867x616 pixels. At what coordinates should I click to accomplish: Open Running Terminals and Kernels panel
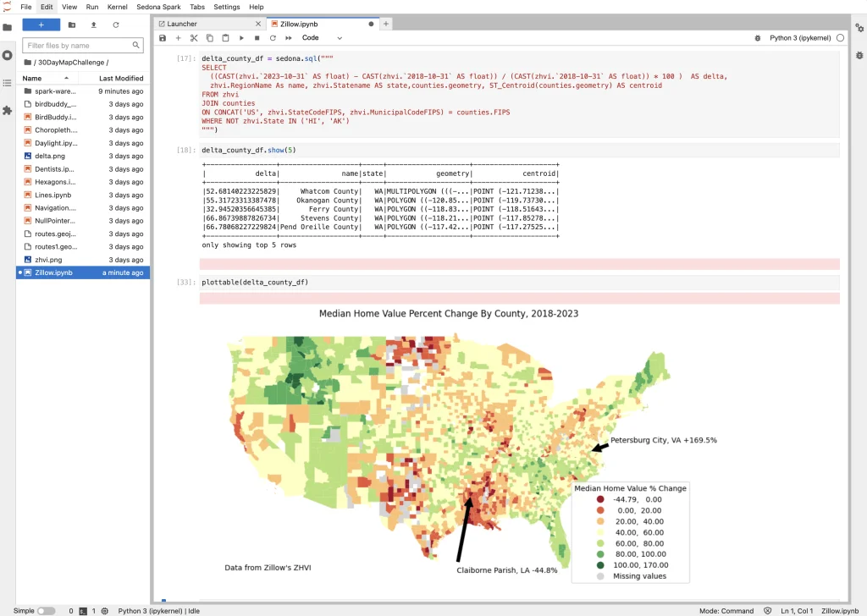click(7, 55)
